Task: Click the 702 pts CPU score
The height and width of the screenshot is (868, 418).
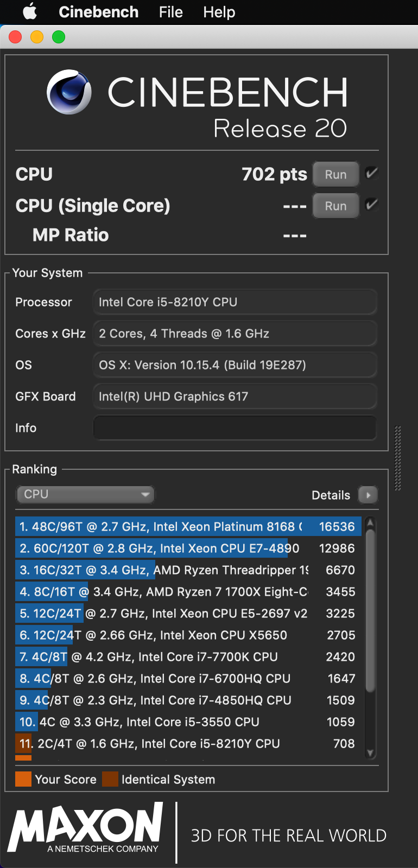Action: [x=274, y=174]
